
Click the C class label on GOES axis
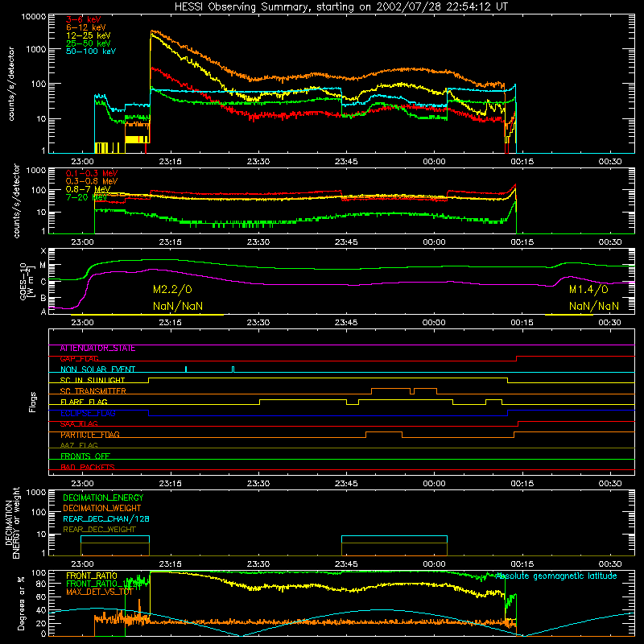pyautogui.click(x=43, y=282)
